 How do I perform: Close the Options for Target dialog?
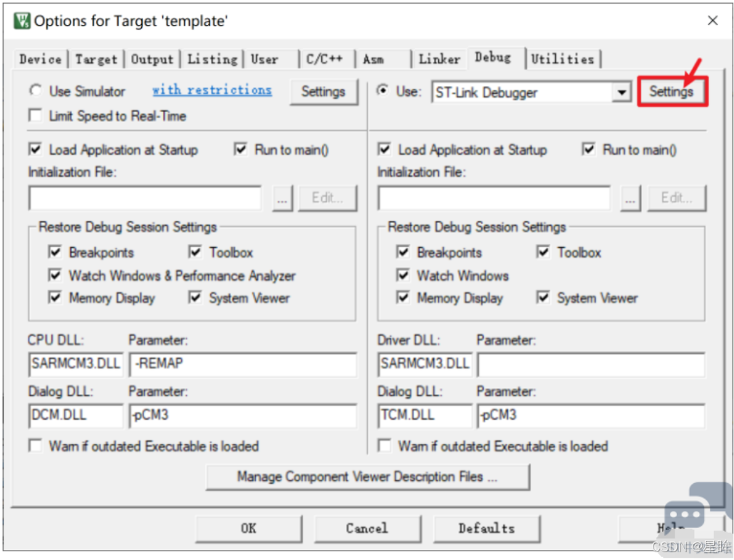[x=713, y=21]
